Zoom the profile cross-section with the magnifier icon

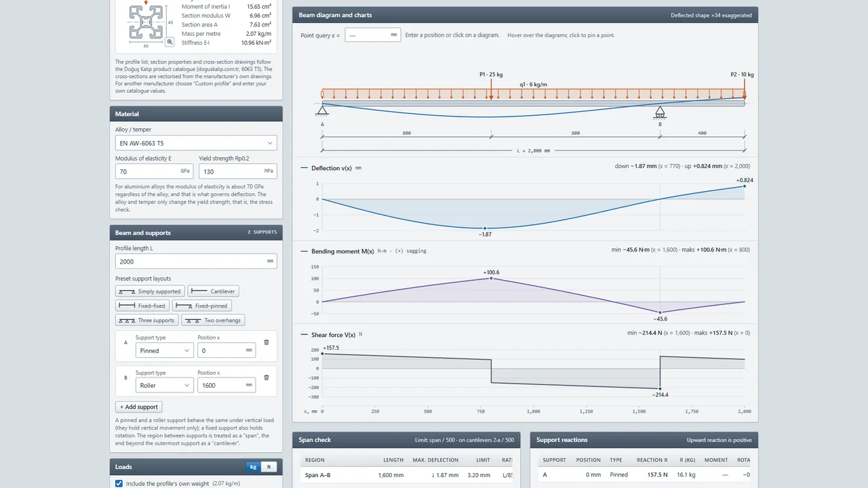(x=170, y=42)
